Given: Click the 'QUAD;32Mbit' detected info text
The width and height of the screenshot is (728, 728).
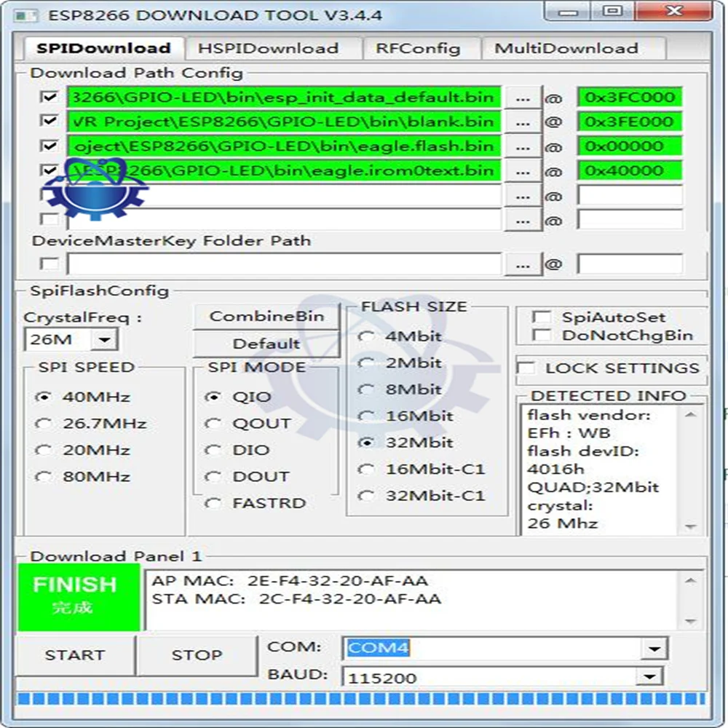Looking at the screenshot, I should (x=593, y=488).
